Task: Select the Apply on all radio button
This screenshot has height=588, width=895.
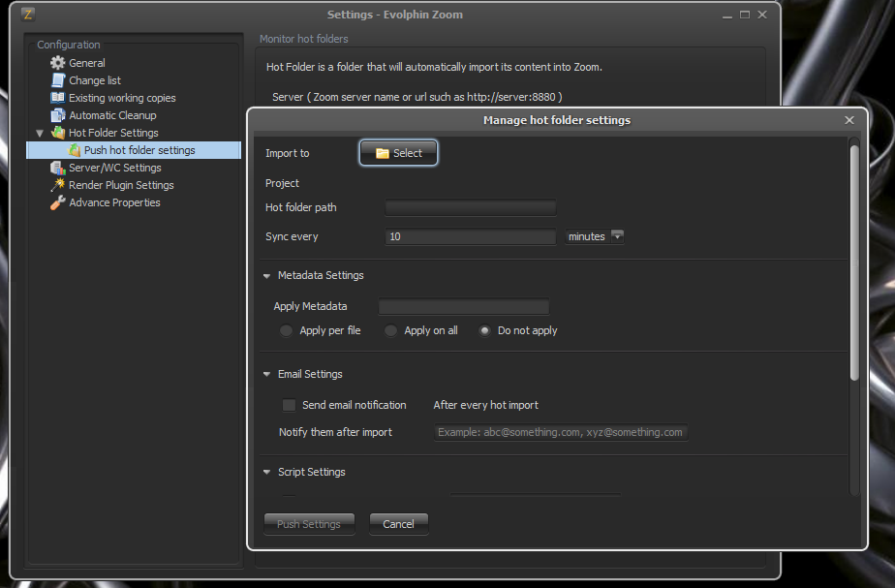Action: click(390, 330)
